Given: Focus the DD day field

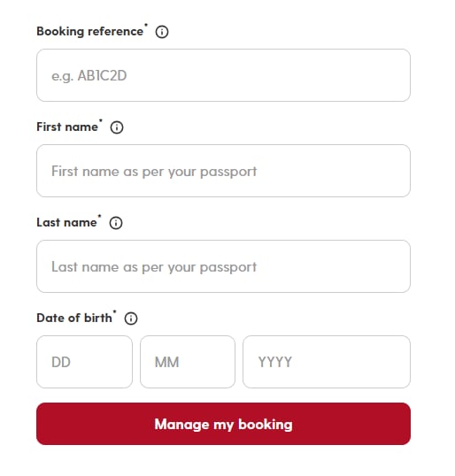Looking at the screenshot, I should click(x=84, y=362).
